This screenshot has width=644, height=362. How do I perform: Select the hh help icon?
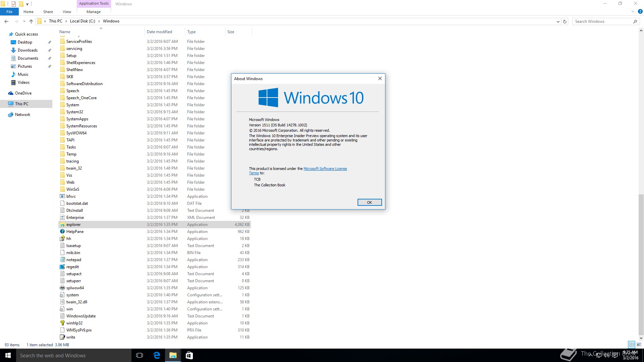click(x=62, y=239)
